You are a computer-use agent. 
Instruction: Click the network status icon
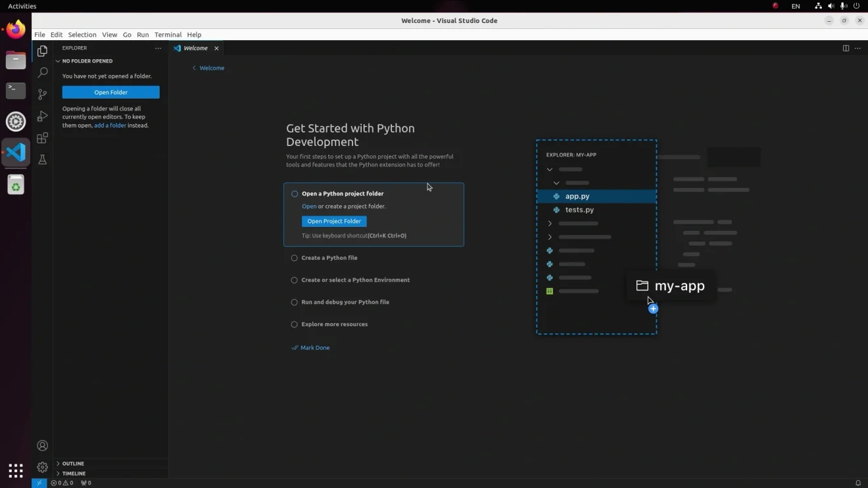[x=818, y=6]
